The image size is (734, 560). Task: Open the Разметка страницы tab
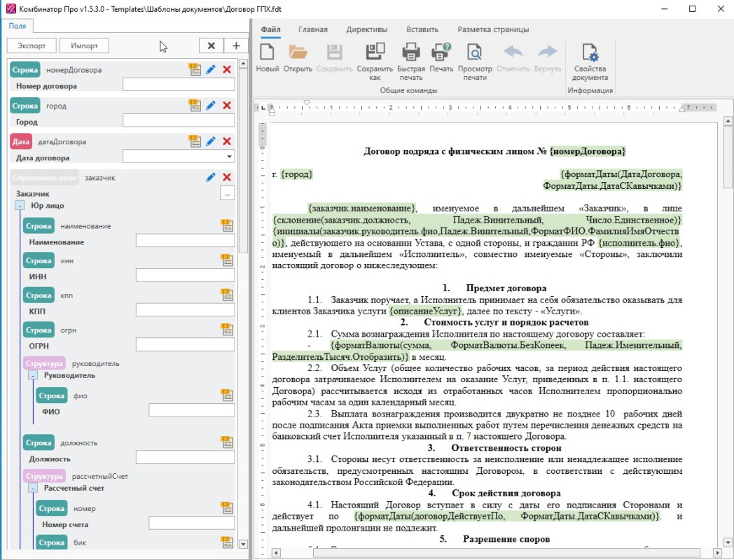point(493,29)
